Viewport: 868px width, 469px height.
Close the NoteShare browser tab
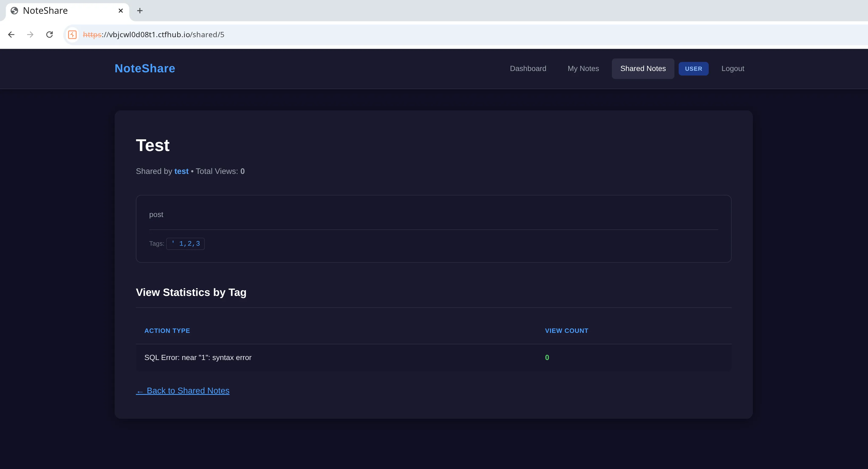(121, 10)
